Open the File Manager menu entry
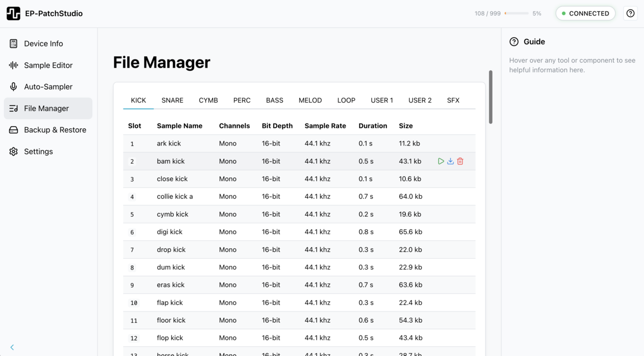 point(48,108)
